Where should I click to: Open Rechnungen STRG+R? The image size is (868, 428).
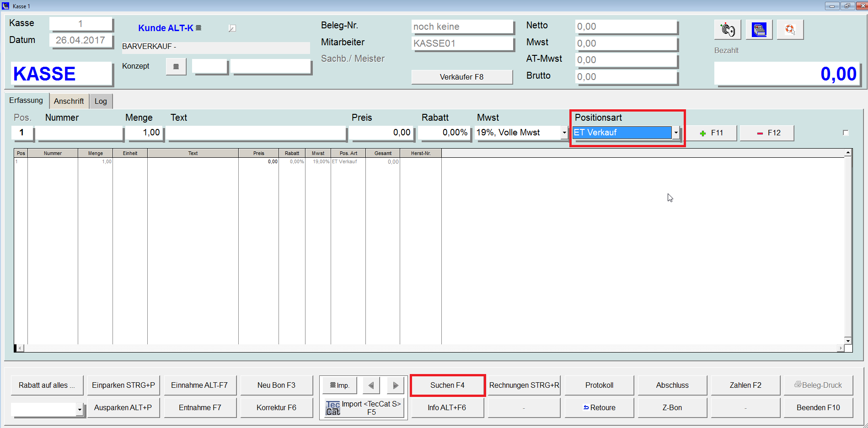[524, 385]
